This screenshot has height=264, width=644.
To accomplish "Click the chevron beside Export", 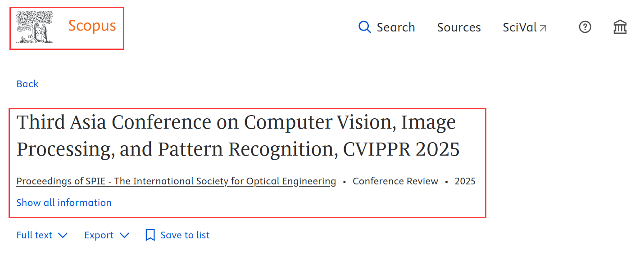I will click(x=125, y=235).
